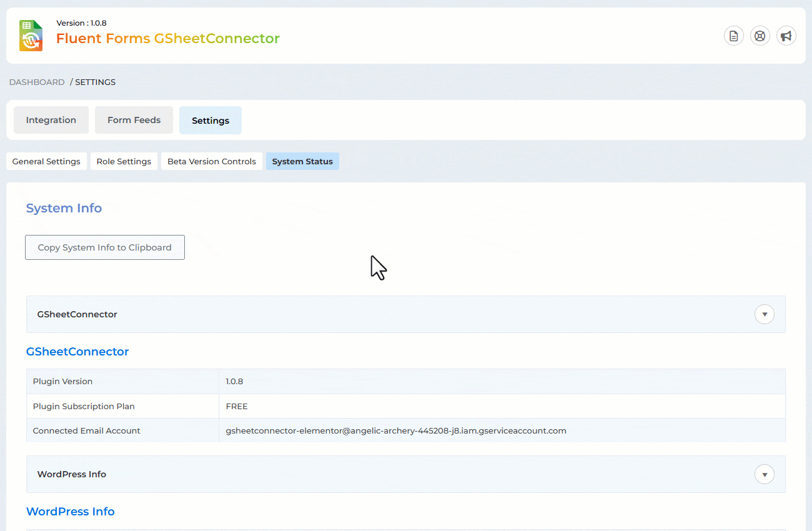
Task: Switch to the Integration tab
Action: coord(51,120)
